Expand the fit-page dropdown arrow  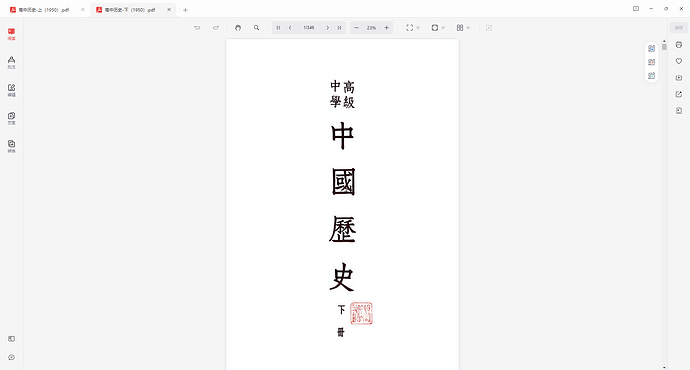point(418,28)
